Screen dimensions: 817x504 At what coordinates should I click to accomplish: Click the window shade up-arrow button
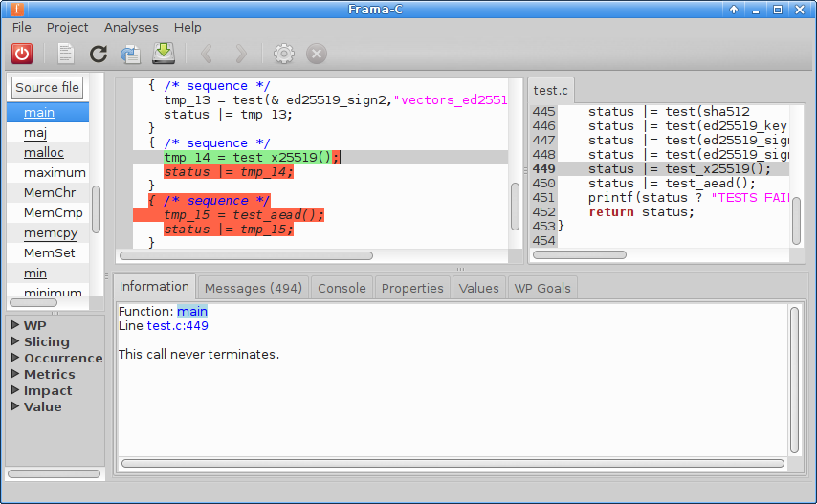tap(734, 10)
